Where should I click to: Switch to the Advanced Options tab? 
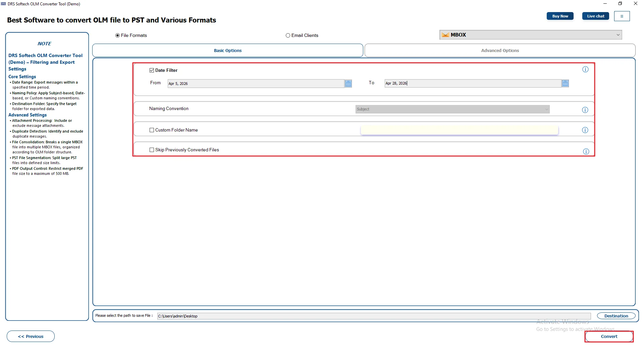pos(500,50)
